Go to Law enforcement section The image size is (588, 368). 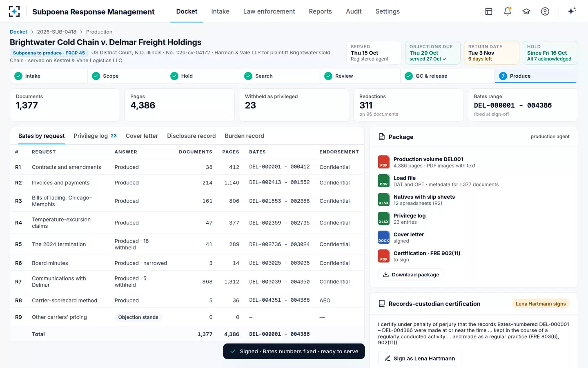[x=269, y=11]
